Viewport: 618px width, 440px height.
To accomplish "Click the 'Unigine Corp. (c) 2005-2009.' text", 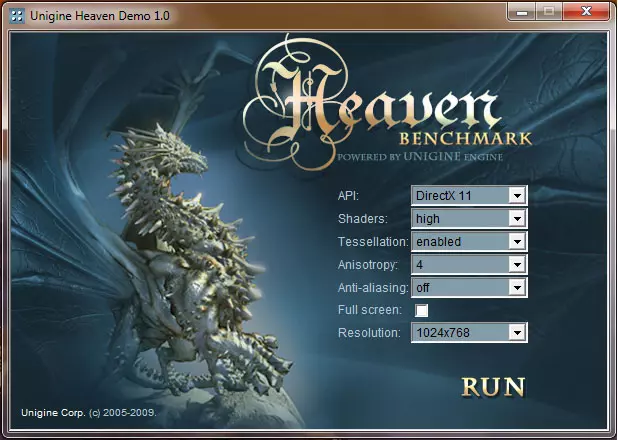I will (89, 413).
